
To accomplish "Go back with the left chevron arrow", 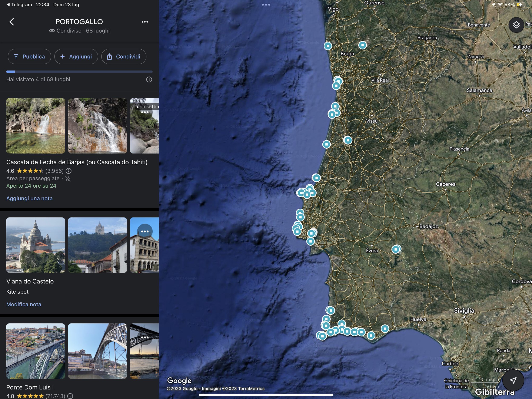I will click(12, 22).
